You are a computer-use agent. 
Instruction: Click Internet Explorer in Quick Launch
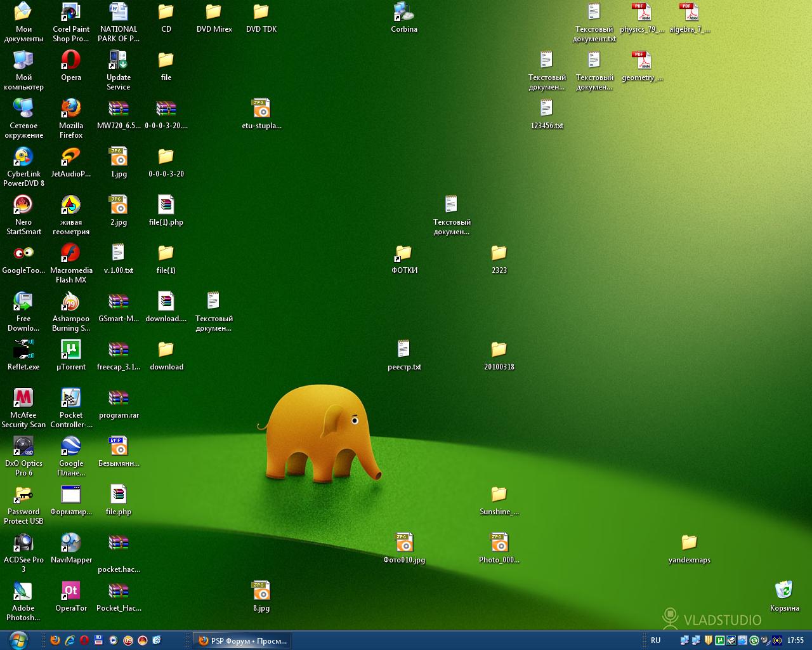70,640
